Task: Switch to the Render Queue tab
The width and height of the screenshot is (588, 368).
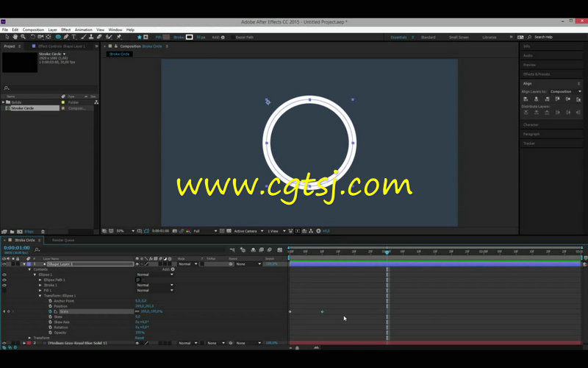Action: tap(63, 240)
